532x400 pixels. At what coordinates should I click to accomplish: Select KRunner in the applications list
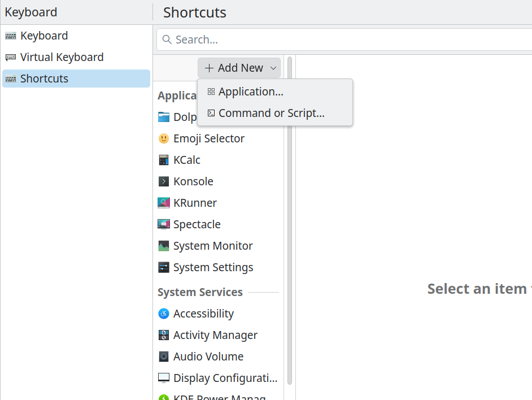219,203
